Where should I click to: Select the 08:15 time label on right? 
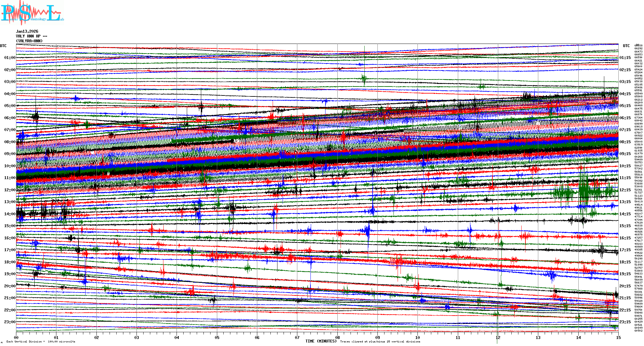tap(625, 142)
